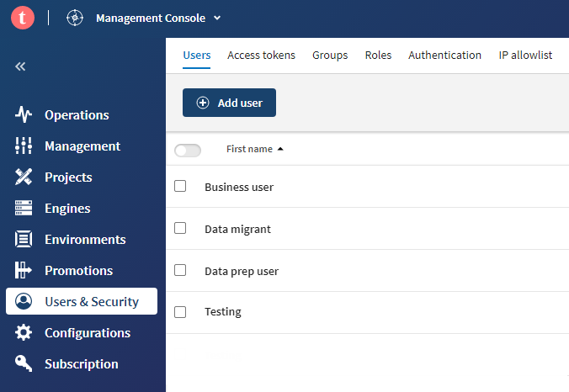Open Configurations via its gear icon

coord(24,333)
